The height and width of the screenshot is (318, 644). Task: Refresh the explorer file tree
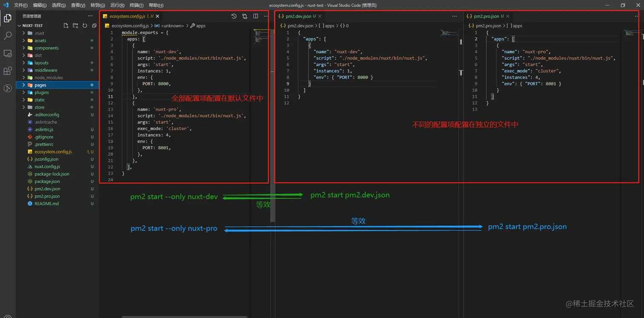coord(85,26)
